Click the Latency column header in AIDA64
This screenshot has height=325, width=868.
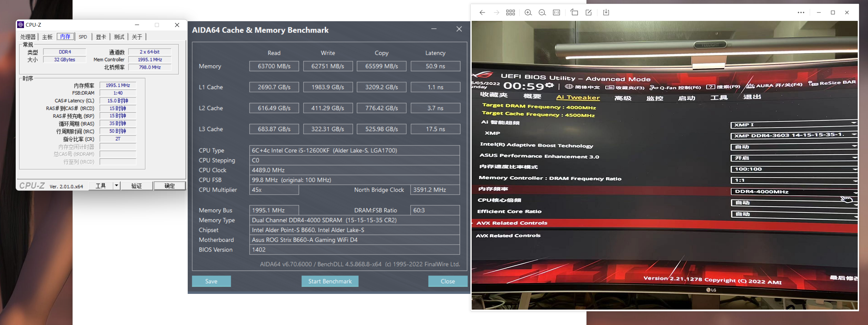435,53
